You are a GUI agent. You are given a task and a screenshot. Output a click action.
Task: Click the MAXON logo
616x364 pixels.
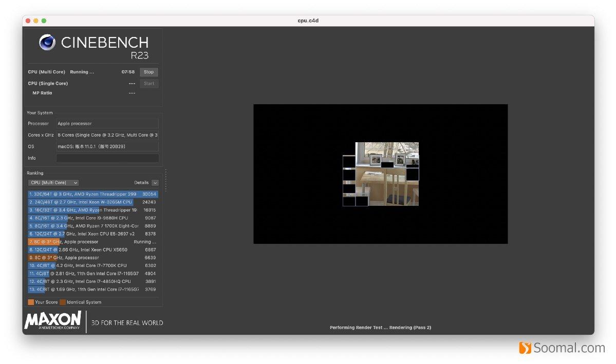point(53,320)
